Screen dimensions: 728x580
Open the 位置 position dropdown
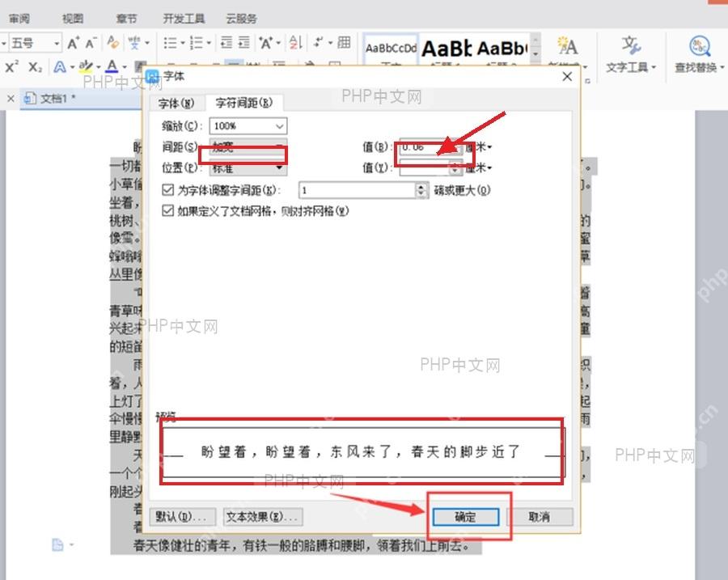click(x=248, y=167)
